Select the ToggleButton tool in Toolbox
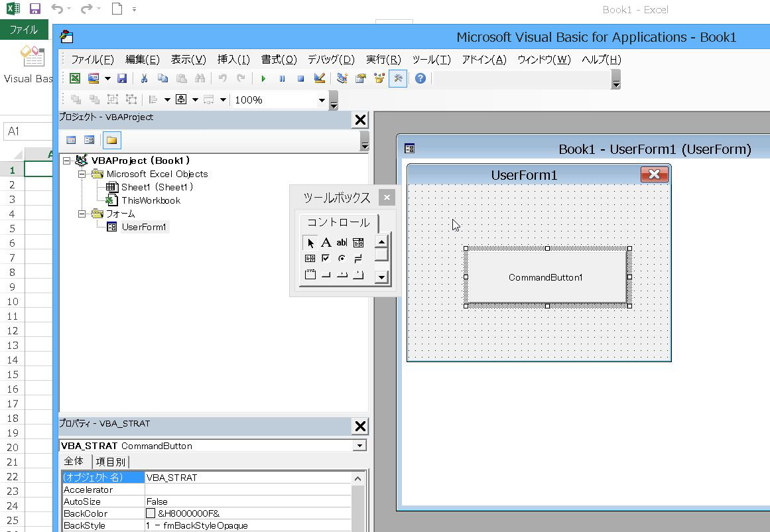The width and height of the screenshot is (770, 532). [x=359, y=259]
